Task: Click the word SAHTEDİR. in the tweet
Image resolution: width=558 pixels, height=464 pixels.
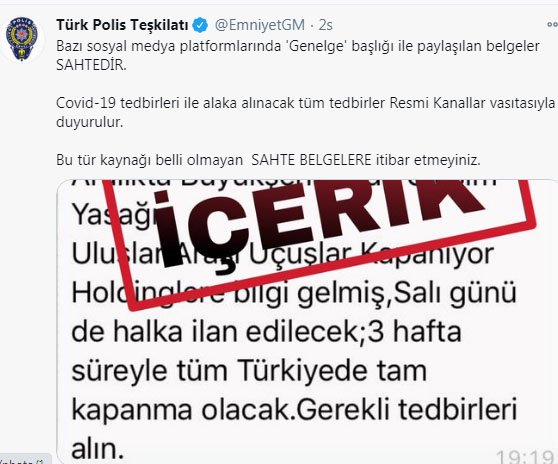Action: [x=91, y=65]
